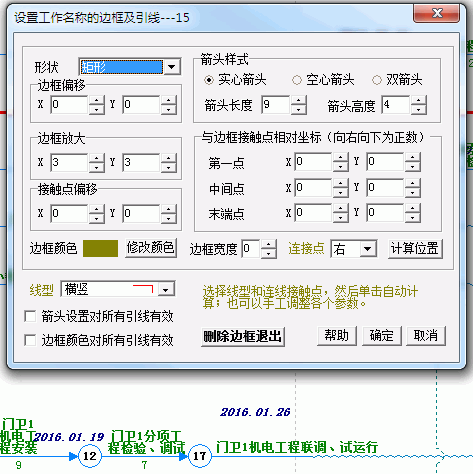Decrease 边框偏移 X value
The height and width of the screenshot is (474, 473).
97,109
